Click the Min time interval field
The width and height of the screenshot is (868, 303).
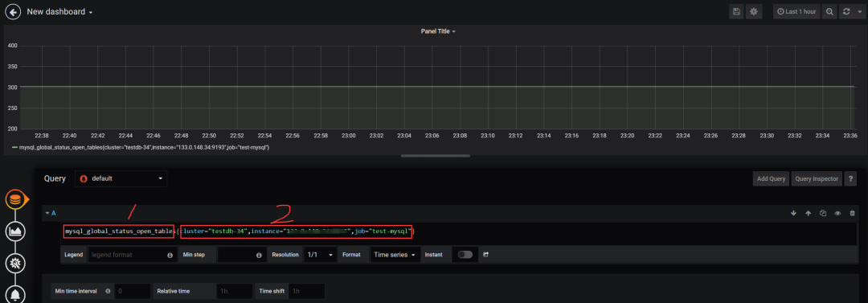pyautogui.click(x=133, y=291)
